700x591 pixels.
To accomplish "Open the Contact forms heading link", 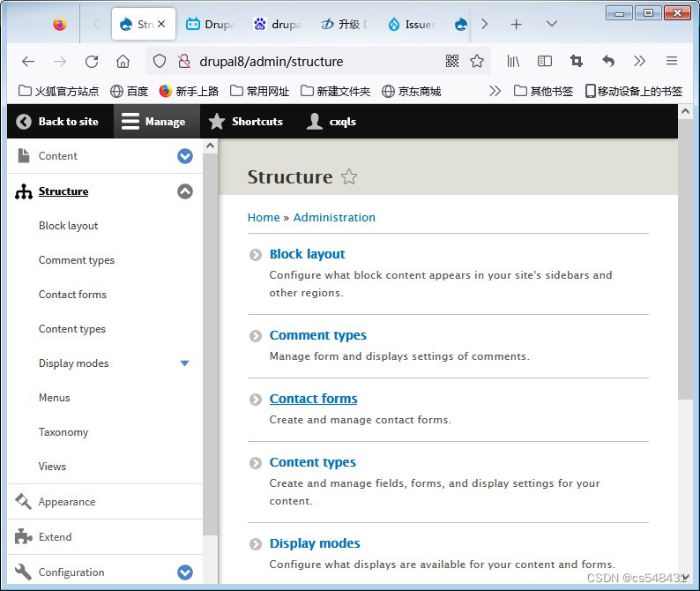I will 313,399.
